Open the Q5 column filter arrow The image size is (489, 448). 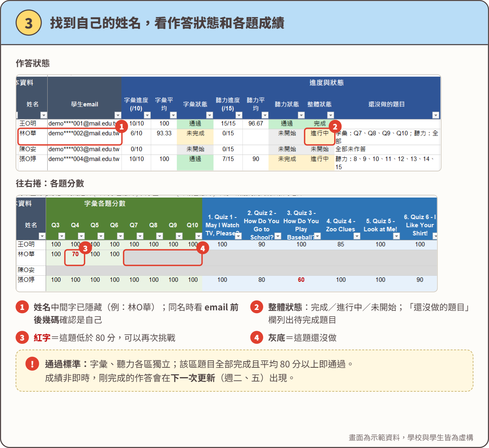coord(101,236)
